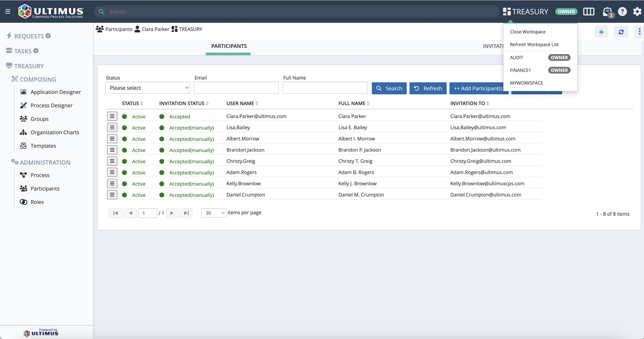Click in the Email filter field

[x=236, y=88]
